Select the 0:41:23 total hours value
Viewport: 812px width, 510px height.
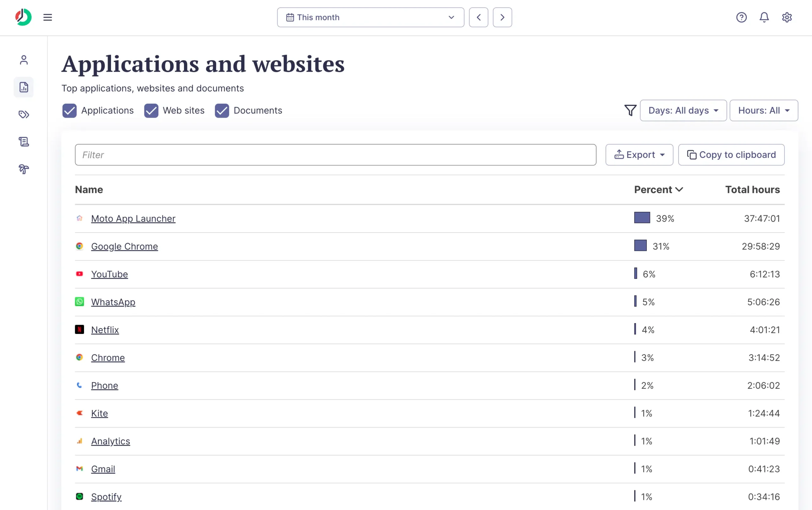(764, 469)
